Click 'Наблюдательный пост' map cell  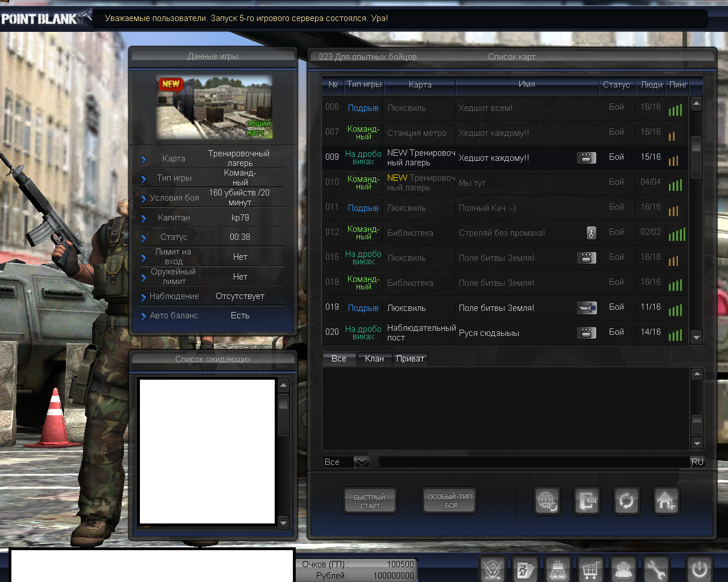[x=421, y=332]
